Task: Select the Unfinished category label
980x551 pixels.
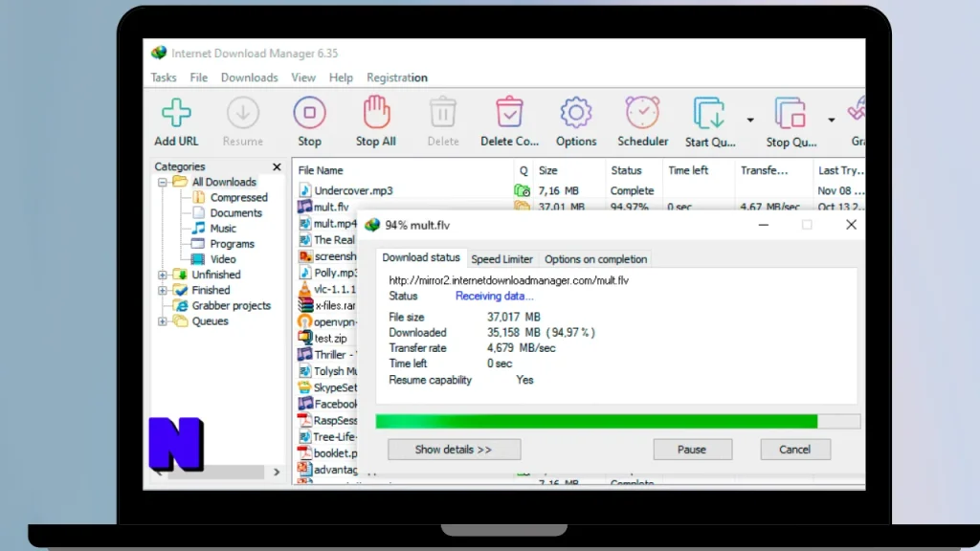Action: [x=216, y=275]
